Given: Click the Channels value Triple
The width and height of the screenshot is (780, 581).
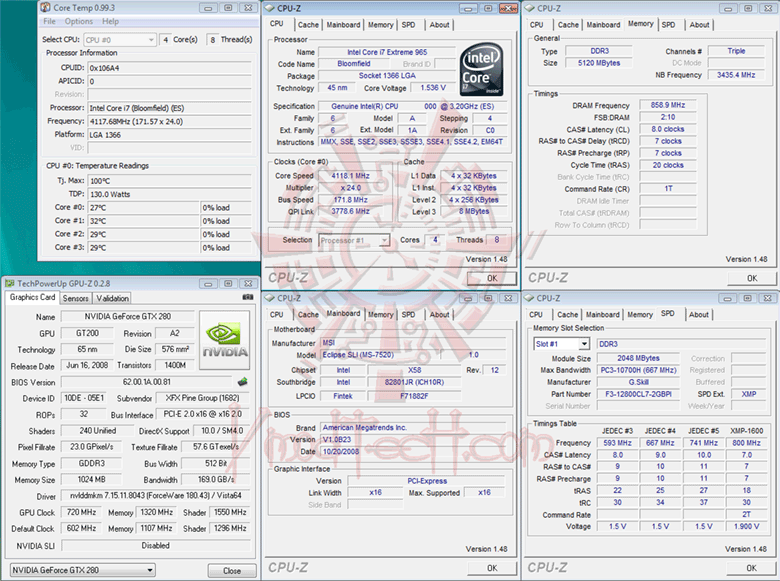Looking at the screenshot, I should [736, 51].
